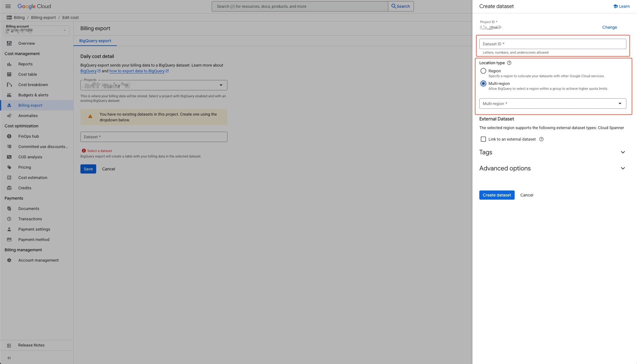Screen dimensions: 637x364
Task: Click the CUD analysis percent icon
Action: click(9, 157)
